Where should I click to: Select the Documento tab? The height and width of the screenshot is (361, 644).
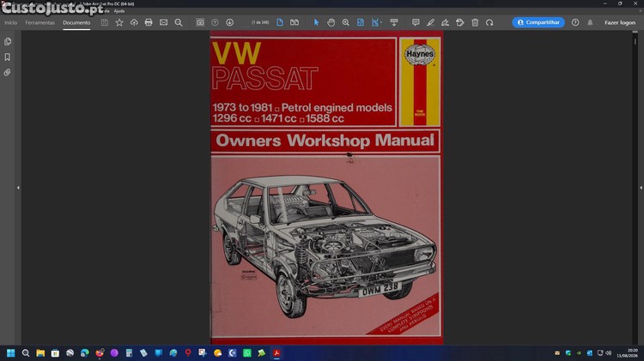[x=76, y=22]
